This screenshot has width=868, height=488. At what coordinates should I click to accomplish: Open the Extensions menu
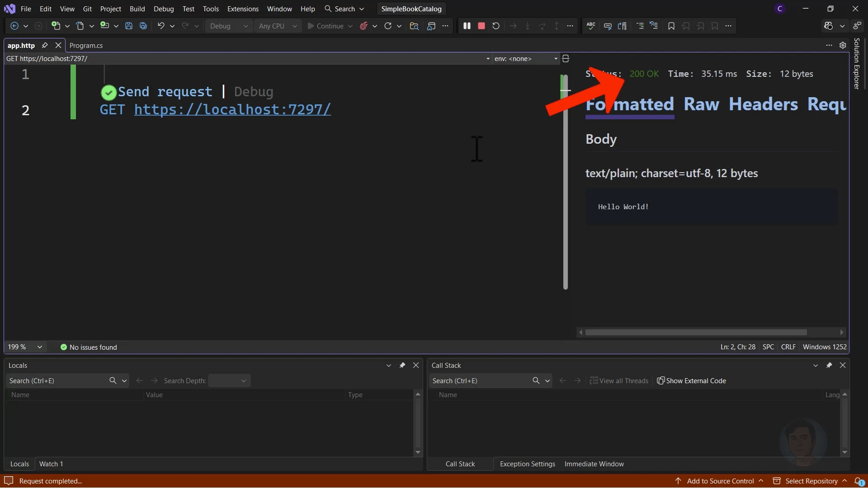click(243, 9)
